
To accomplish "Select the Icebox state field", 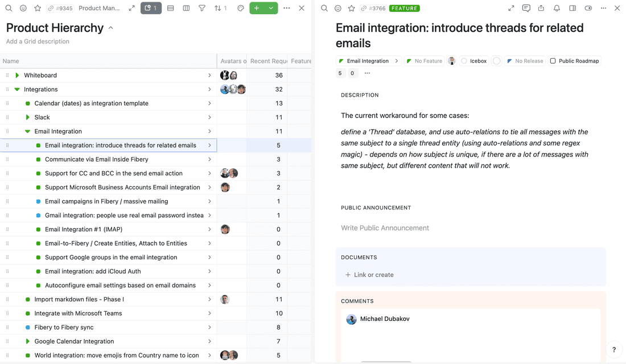I will [474, 61].
